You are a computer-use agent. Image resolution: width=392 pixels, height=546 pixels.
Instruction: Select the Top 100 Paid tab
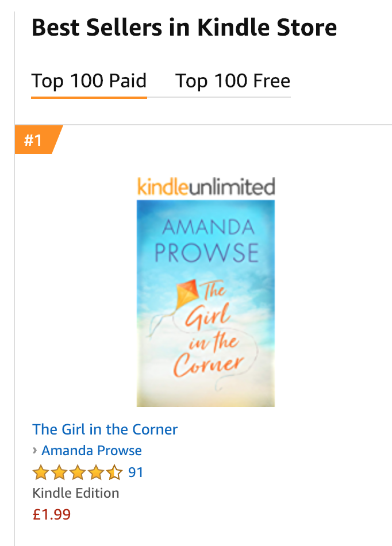click(89, 81)
